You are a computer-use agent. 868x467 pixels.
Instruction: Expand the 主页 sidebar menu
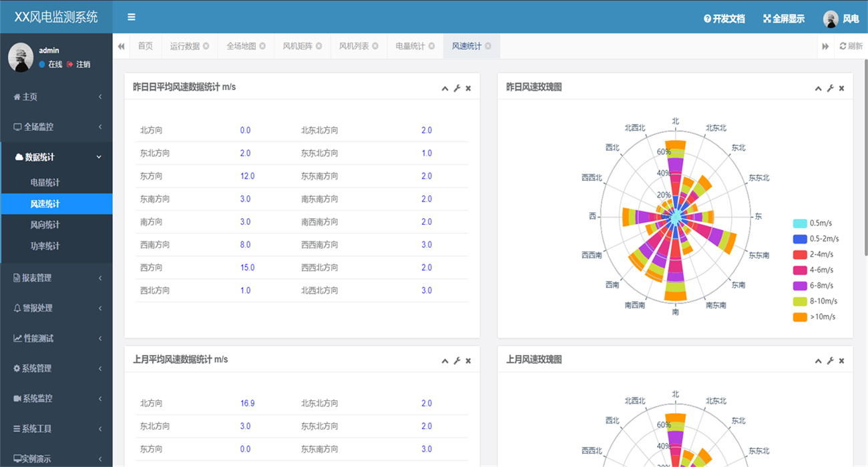click(56, 97)
